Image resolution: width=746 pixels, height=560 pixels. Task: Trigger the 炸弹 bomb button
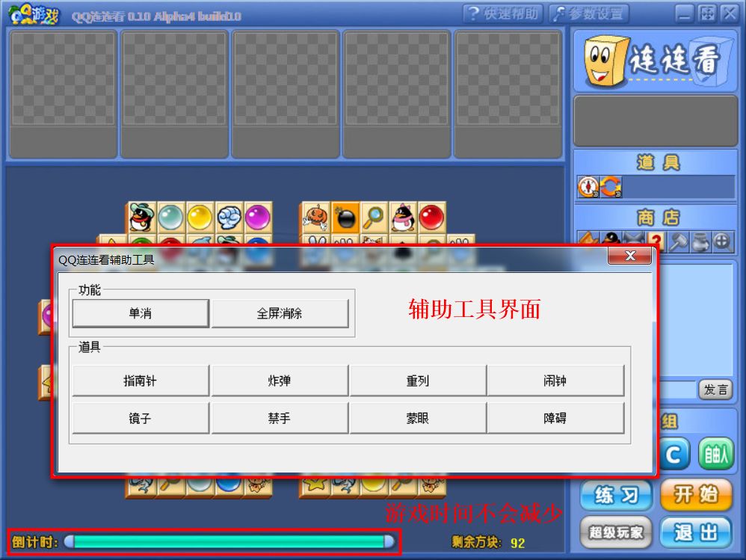280,381
